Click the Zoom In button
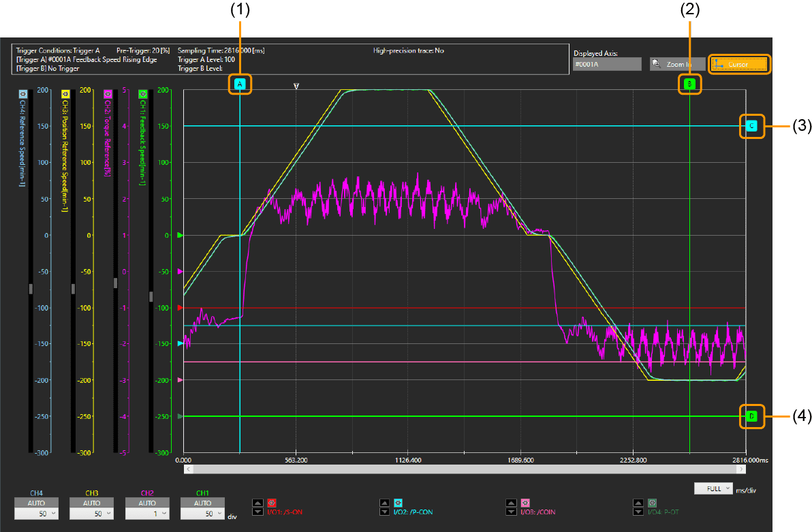The height and width of the screenshot is (532, 812). 674,64
